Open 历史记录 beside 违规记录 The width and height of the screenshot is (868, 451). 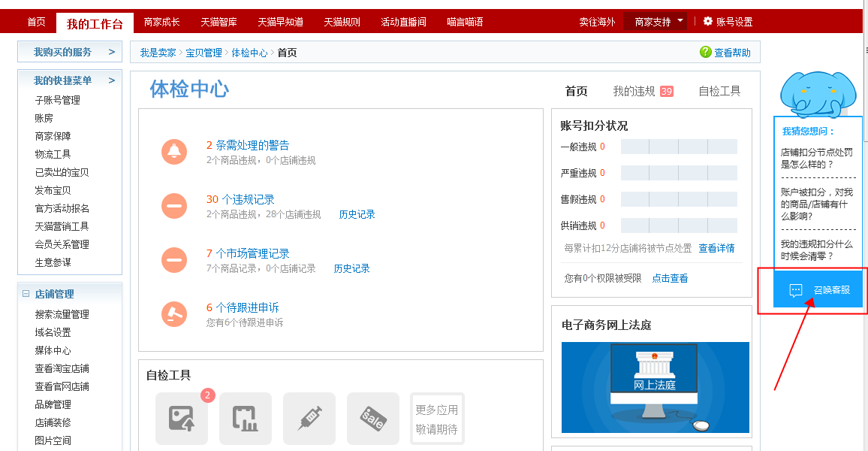tap(357, 214)
